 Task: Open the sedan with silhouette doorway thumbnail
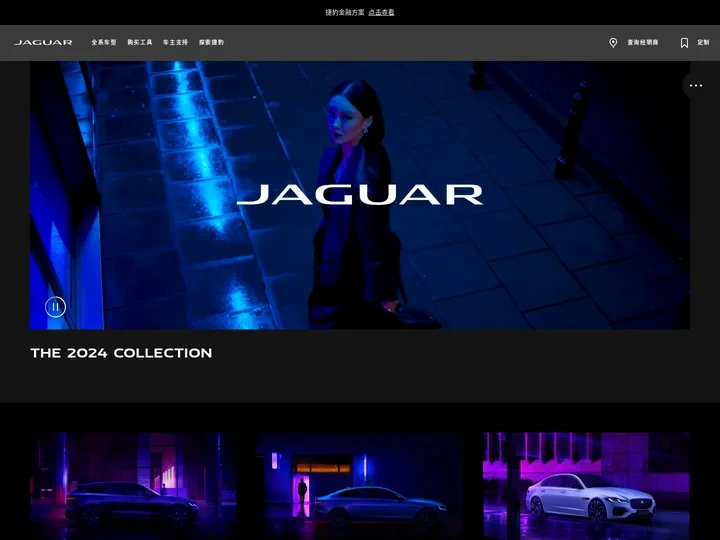pos(360,486)
